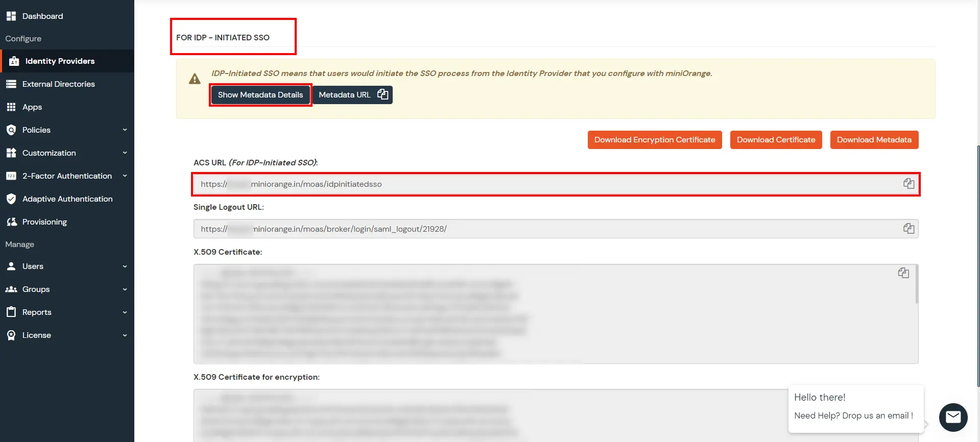Click the 'FOR IDP - INITIATED SSO' heading
Screen dimensions: 980x442
tap(223, 38)
